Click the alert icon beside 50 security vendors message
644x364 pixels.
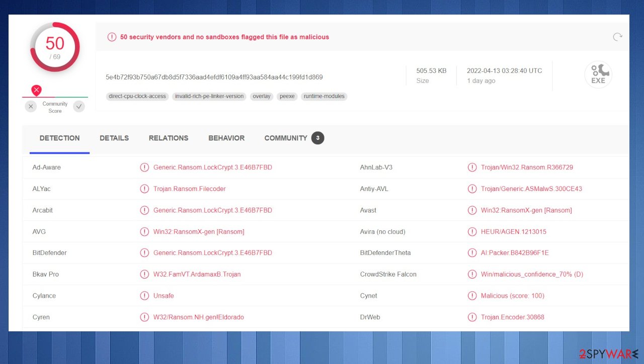click(112, 37)
